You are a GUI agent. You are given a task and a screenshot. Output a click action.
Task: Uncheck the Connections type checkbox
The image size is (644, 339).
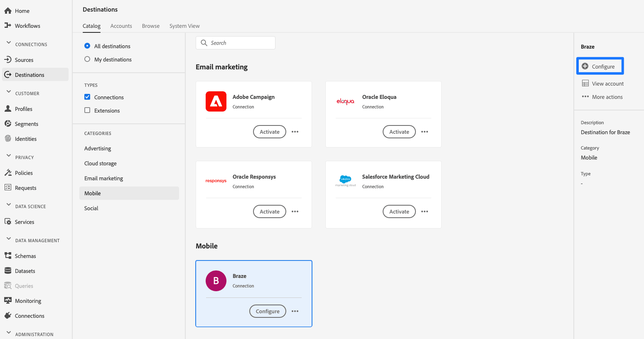(87, 97)
